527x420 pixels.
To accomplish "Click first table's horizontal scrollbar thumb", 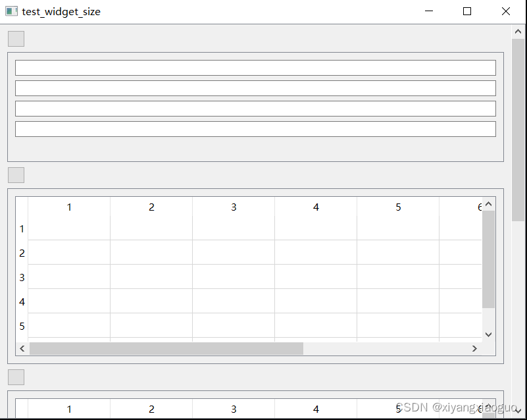I will [166, 349].
